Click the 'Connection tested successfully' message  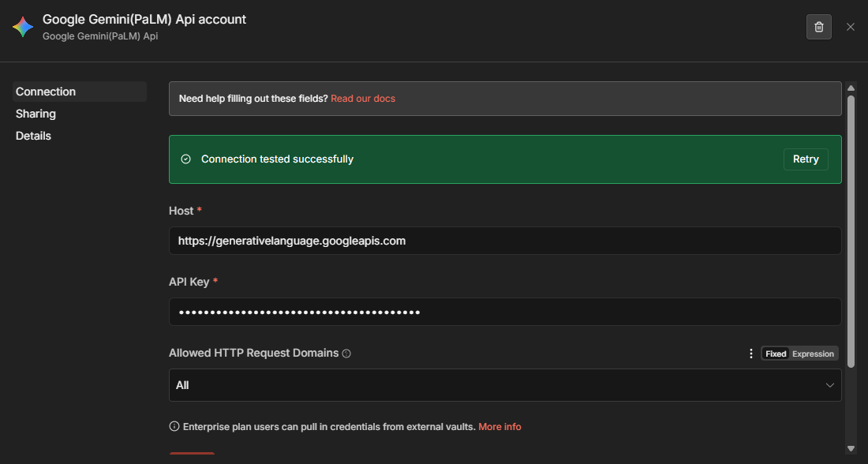tap(277, 159)
